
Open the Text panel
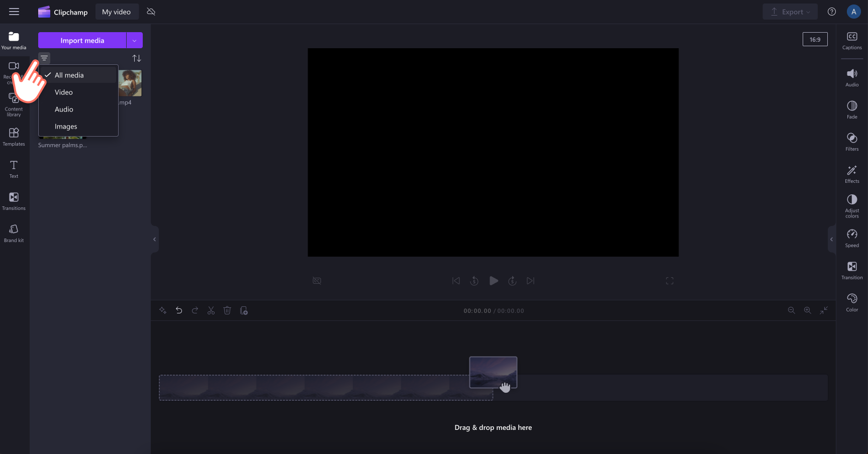14,169
